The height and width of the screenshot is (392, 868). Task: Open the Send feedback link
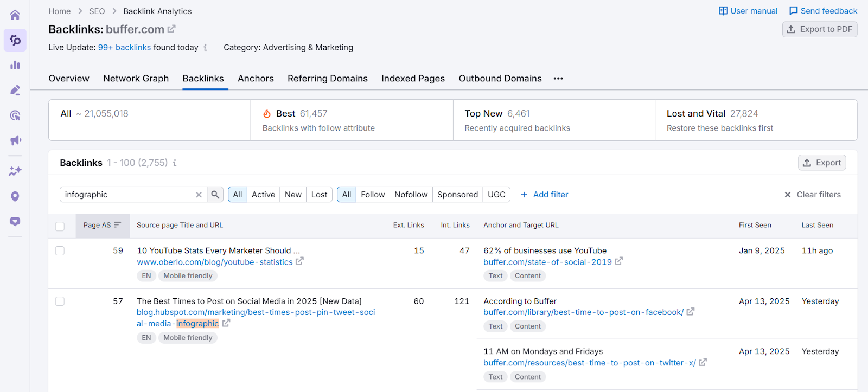click(823, 11)
